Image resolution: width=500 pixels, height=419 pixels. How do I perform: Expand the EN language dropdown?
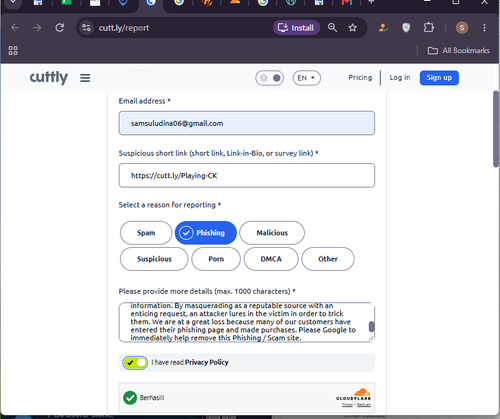click(x=307, y=78)
